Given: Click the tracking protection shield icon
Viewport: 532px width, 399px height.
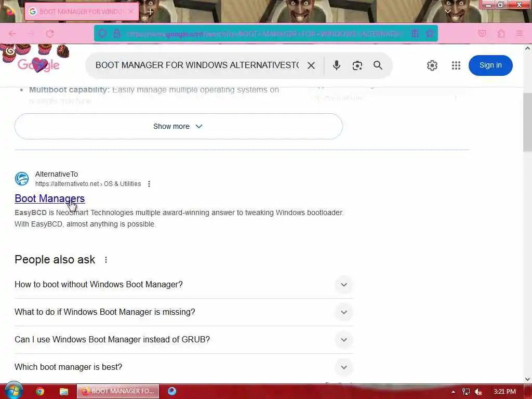Looking at the screenshot, I should [x=102, y=33].
